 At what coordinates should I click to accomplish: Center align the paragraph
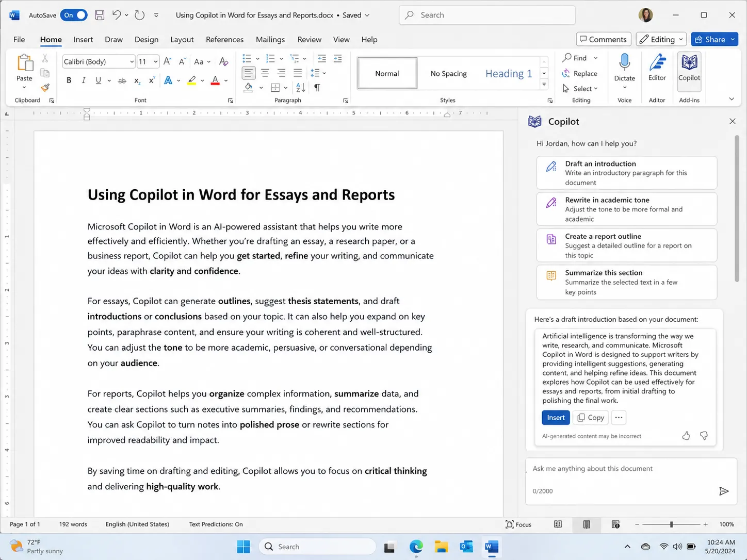click(x=265, y=73)
